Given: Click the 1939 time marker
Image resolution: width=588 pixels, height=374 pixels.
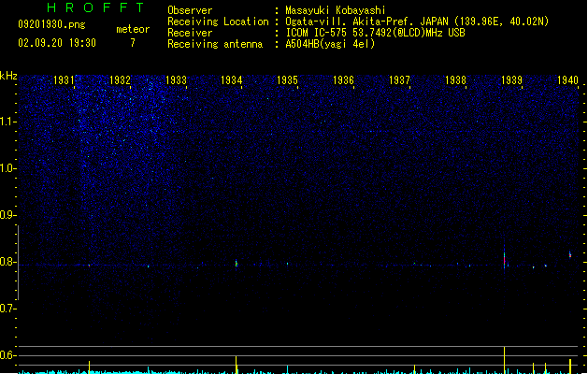Looking at the screenshot, I should point(511,80).
